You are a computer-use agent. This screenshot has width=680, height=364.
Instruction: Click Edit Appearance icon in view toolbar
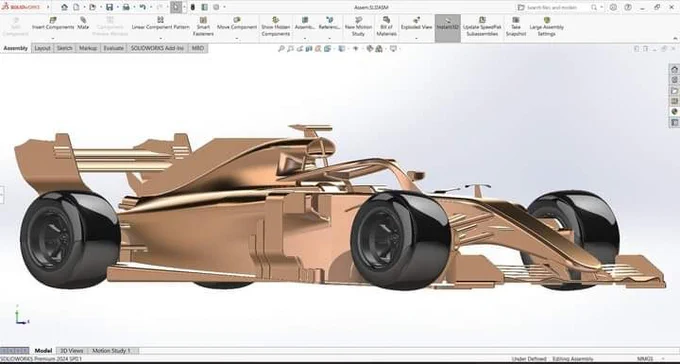pos(369,49)
